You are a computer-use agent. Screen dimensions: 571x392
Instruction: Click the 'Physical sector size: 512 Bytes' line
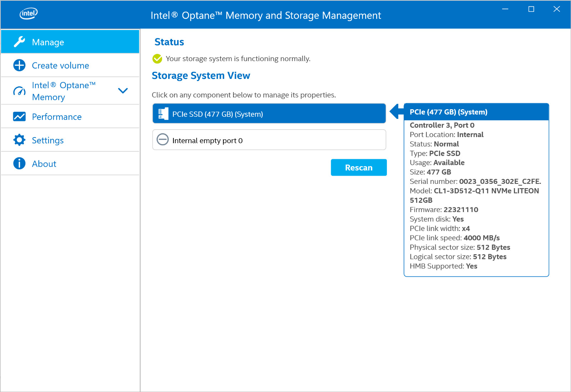click(460, 247)
